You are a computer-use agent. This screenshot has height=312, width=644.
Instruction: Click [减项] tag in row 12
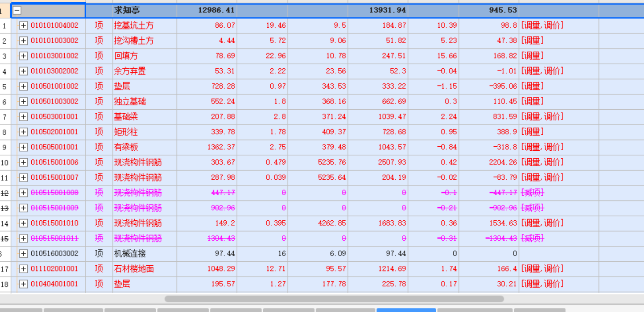tap(533, 193)
